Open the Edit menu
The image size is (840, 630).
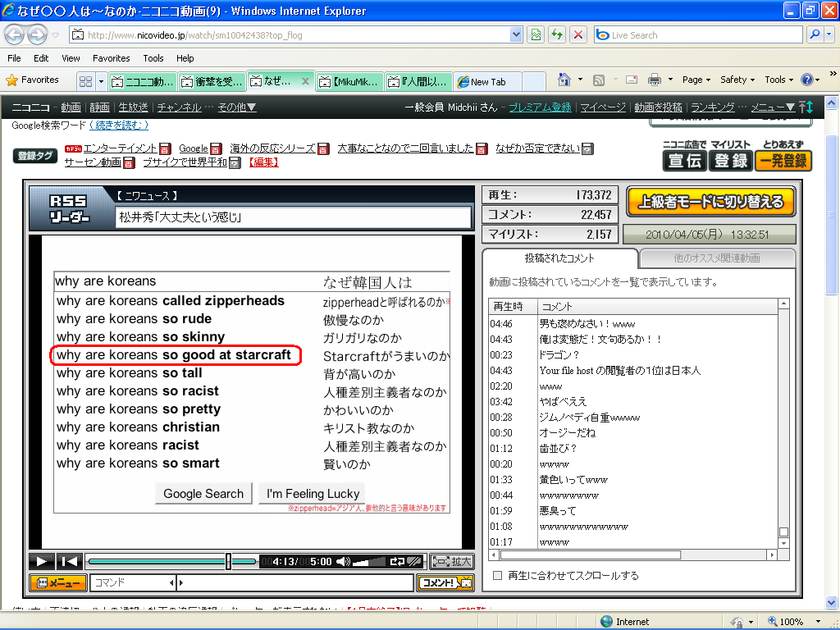[41, 58]
